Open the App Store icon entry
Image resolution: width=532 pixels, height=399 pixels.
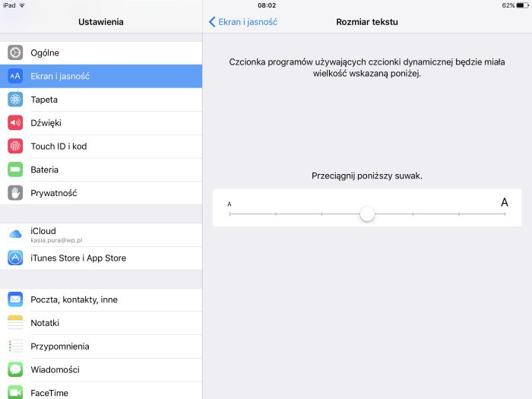tap(15, 258)
